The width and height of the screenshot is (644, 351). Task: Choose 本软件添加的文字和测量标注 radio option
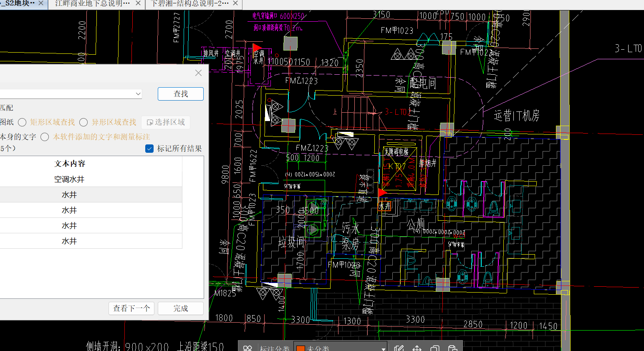click(x=45, y=137)
